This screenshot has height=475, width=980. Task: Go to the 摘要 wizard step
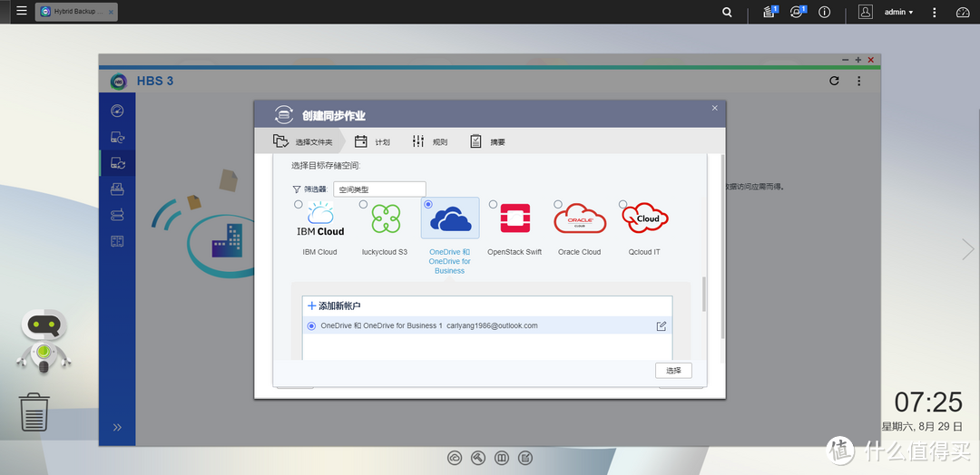pos(487,141)
